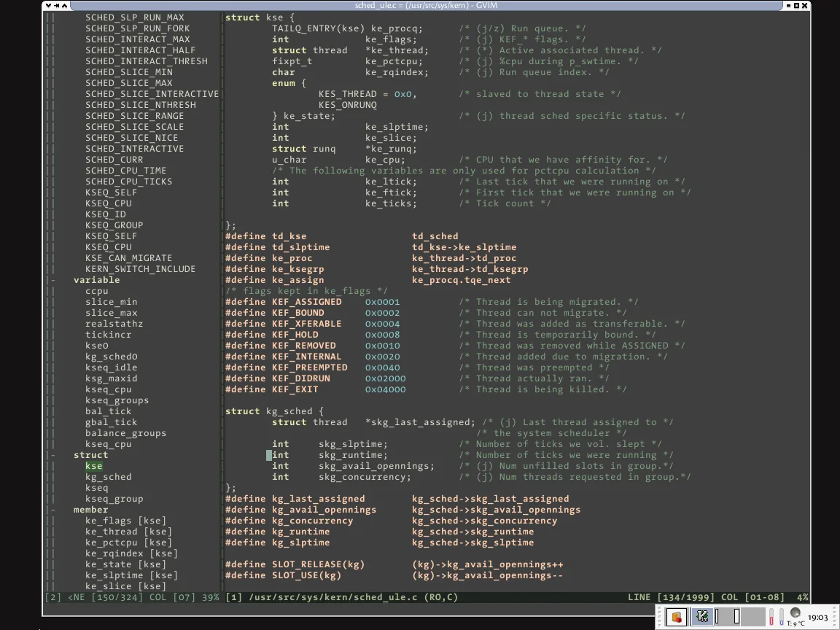
Task: Select 'kseq_idle' variable in the tag list
Action: coord(111,367)
